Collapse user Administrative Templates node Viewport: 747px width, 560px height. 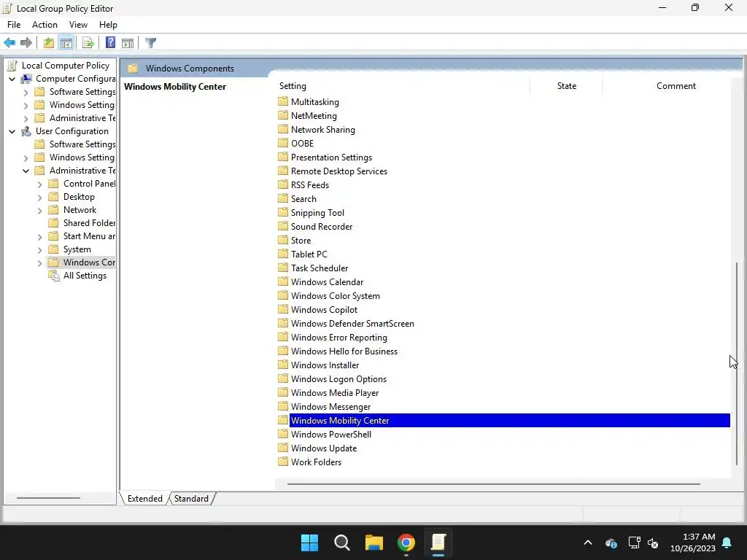[x=26, y=171]
